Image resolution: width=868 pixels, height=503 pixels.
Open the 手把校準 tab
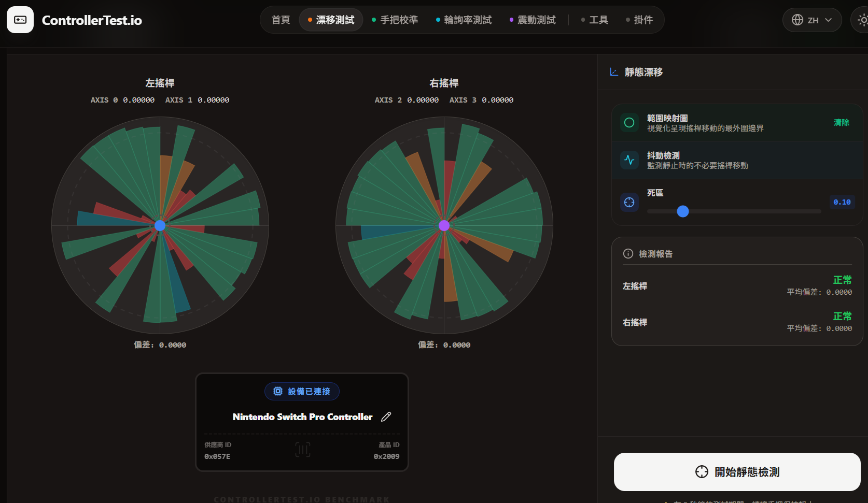point(395,20)
